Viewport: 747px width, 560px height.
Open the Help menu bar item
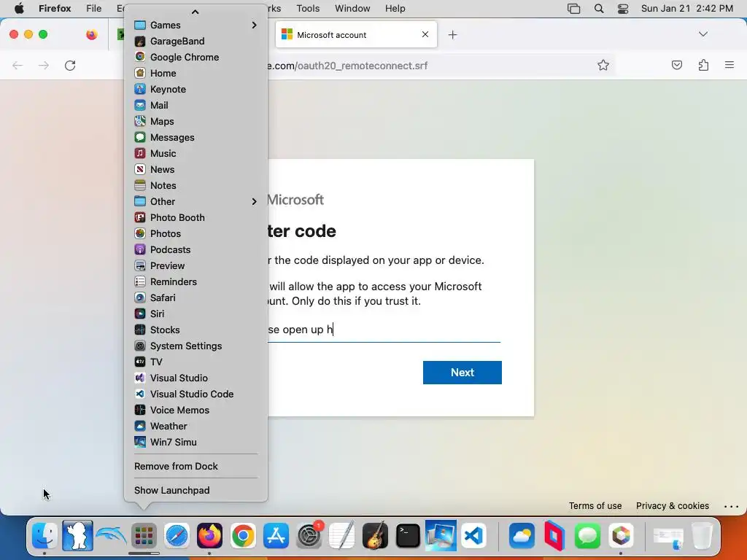[x=395, y=9]
